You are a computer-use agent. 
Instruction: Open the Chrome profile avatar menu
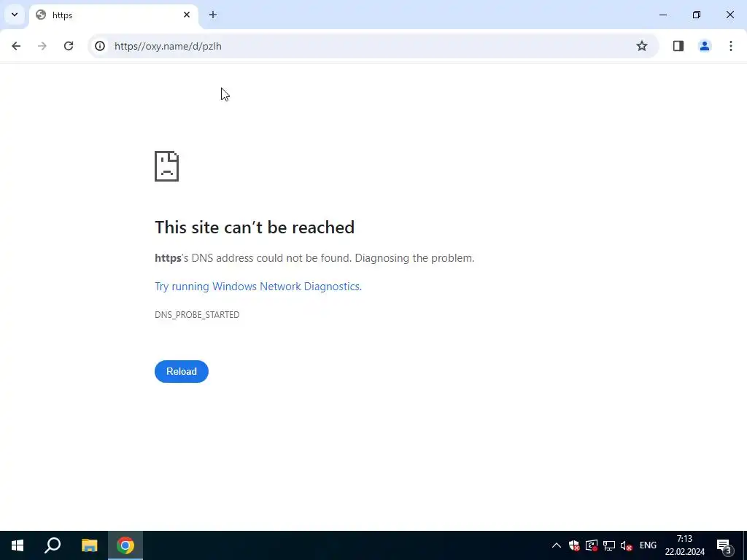[x=705, y=46]
